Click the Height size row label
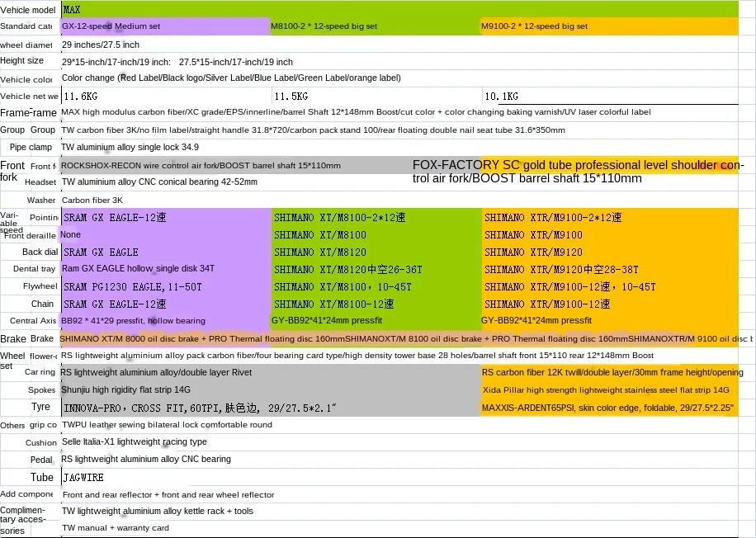Image resolution: width=756 pixels, height=538 pixels. tap(21, 60)
